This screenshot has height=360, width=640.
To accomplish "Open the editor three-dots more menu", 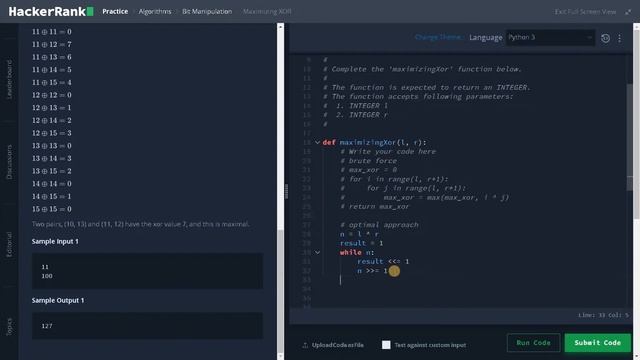I will 620,38.
